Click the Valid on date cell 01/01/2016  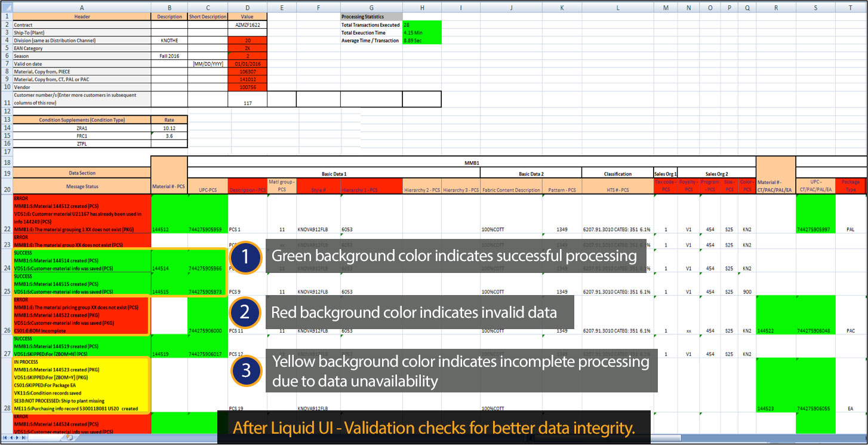[x=248, y=64]
